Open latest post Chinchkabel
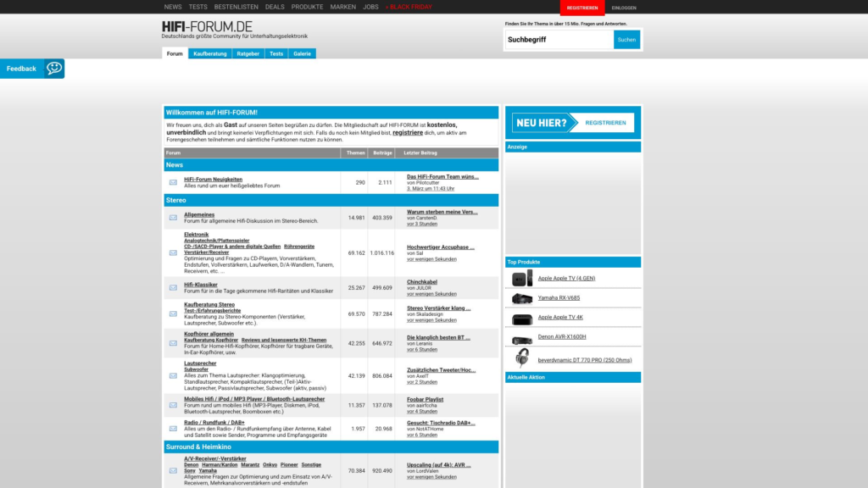The width and height of the screenshot is (868, 488). (422, 282)
